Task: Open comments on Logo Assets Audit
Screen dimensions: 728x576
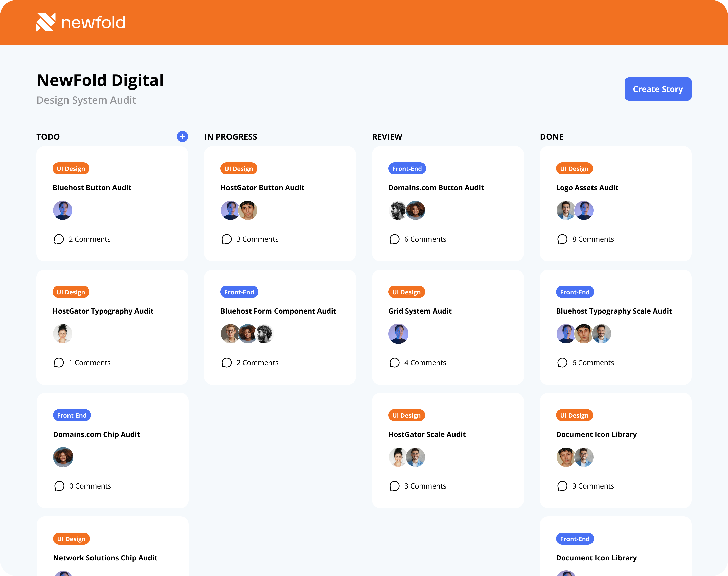Action: pos(586,239)
